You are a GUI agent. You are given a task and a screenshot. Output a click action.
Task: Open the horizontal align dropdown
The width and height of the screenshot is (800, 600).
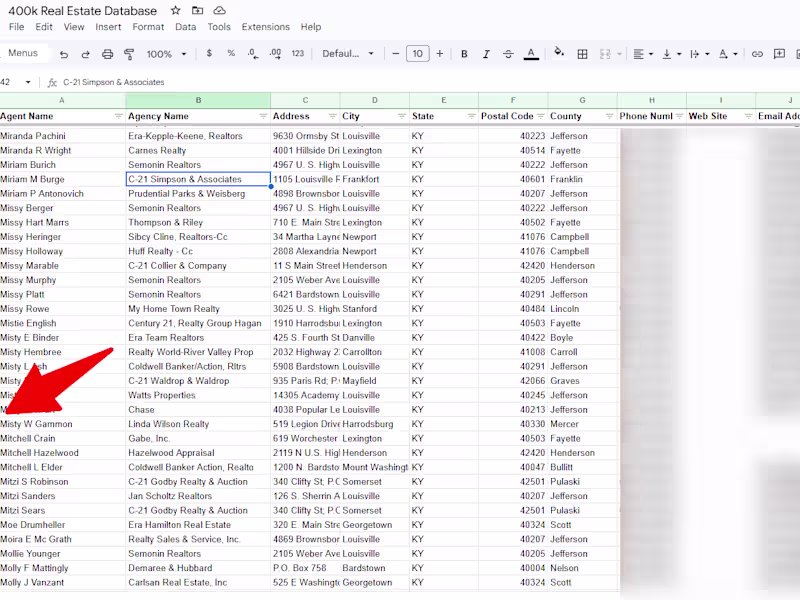tap(645, 54)
